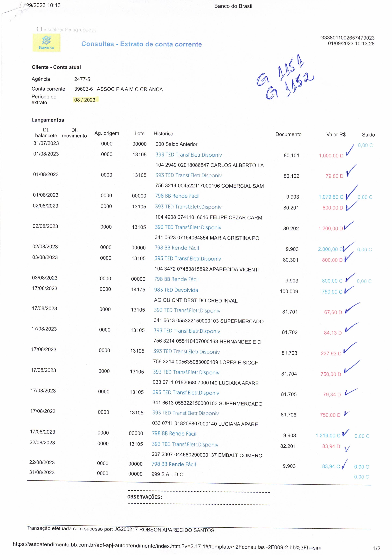Viewport: 392px width, 560px height.
Task: Open TED Transf link for document 80.101
Action: click(x=189, y=155)
